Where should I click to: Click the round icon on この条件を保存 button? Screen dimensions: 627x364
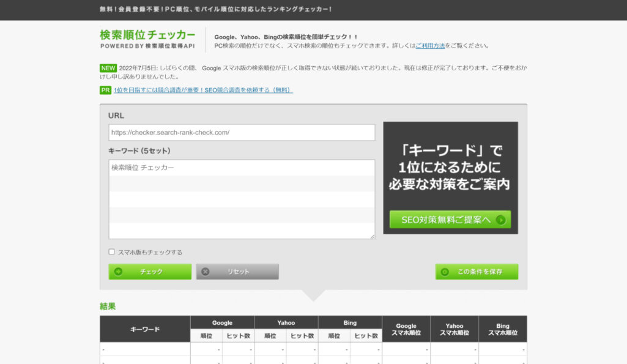click(x=445, y=272)
